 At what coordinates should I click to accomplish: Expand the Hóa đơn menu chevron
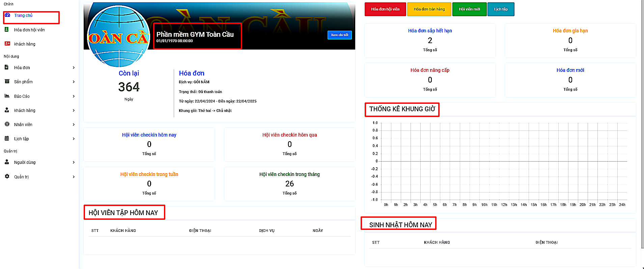point(74,68)
